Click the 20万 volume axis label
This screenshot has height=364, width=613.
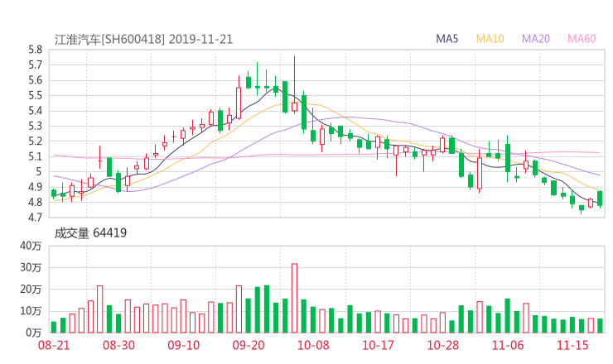31,290
